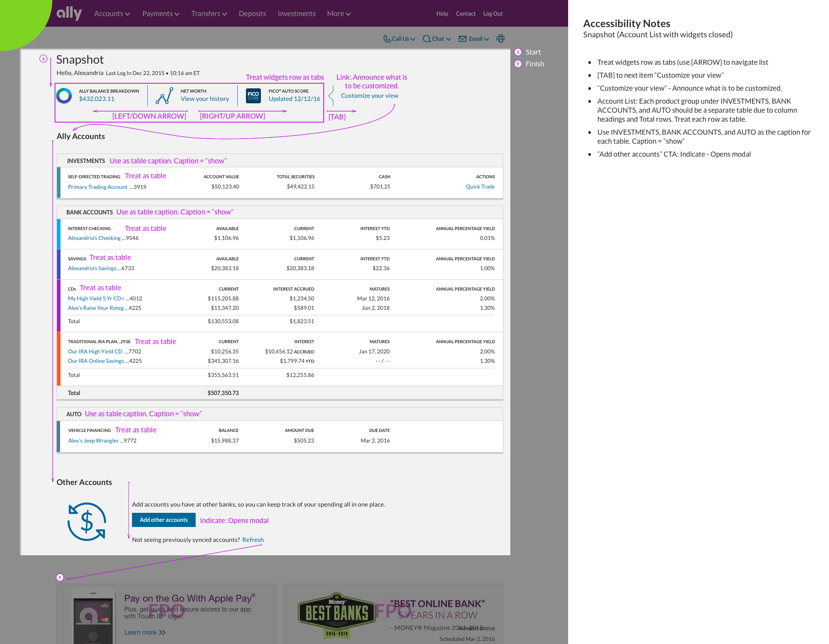The width and height of the screenshot is (829, 644).
Task: Click the Ally logo in header
Action: [69, 13]
